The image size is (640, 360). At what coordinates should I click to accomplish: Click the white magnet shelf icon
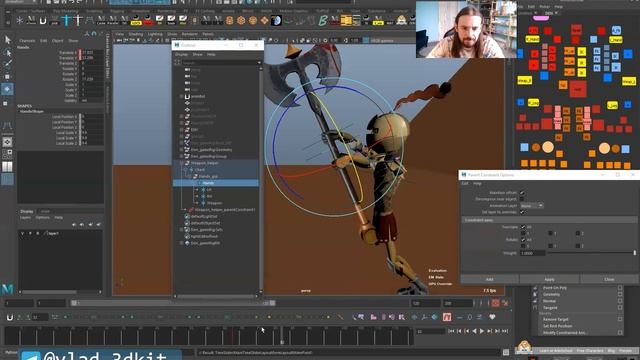(x=43, y=20)
